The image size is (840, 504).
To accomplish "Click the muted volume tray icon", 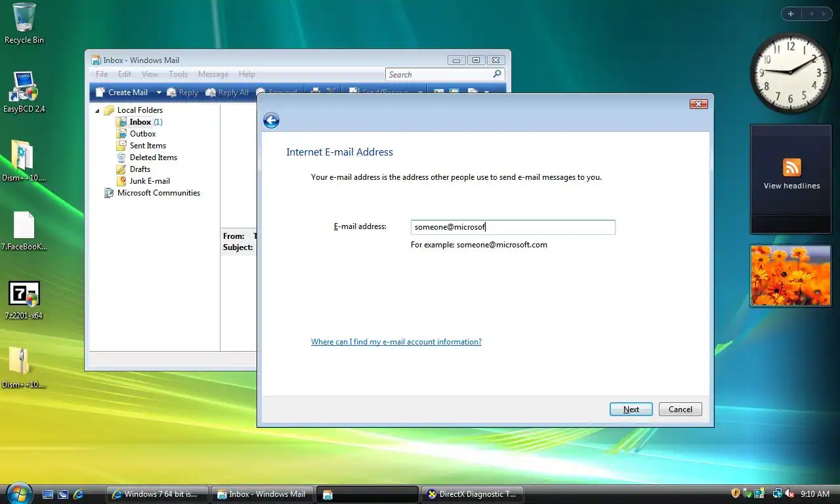I will pyautogui.click(x=789, y=493).
